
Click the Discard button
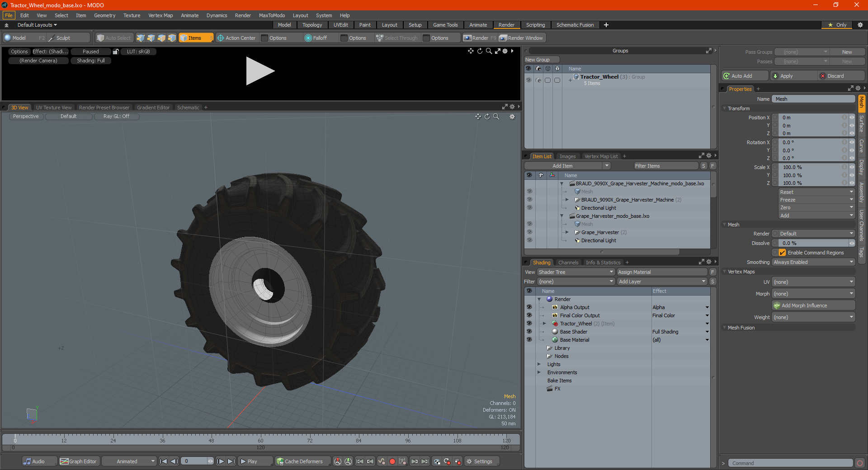point(841,76)
